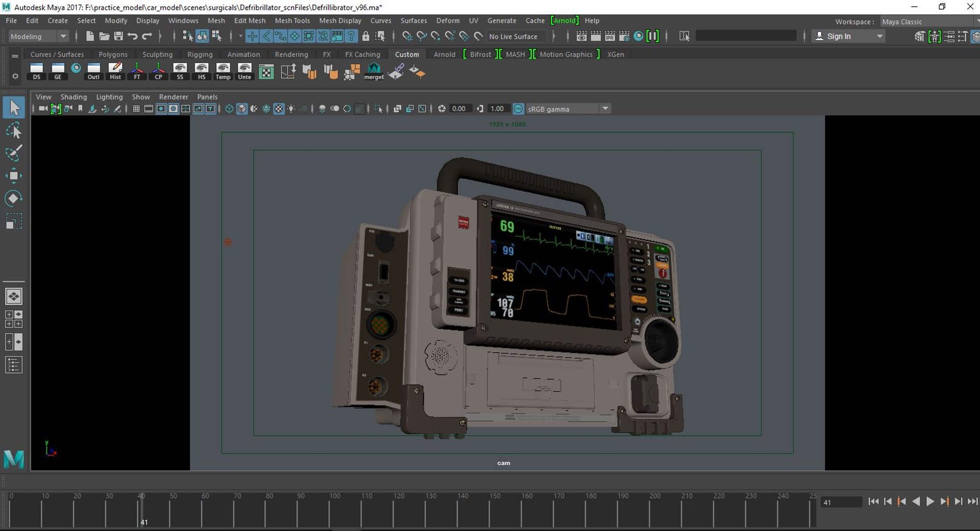Go to end of playback range
Image resolution: width=980 pixels, height=531 pixels.
pos(973,501)
